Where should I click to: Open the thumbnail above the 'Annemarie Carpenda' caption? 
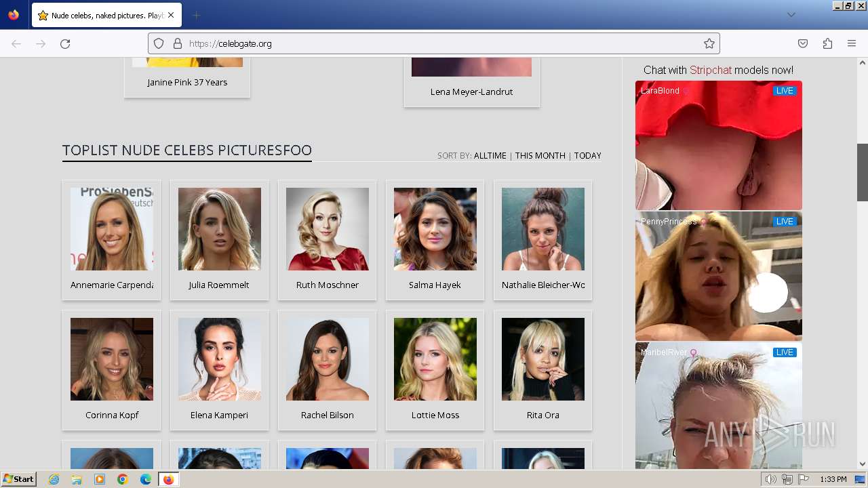pyautogui.click(x=112, y=229)
